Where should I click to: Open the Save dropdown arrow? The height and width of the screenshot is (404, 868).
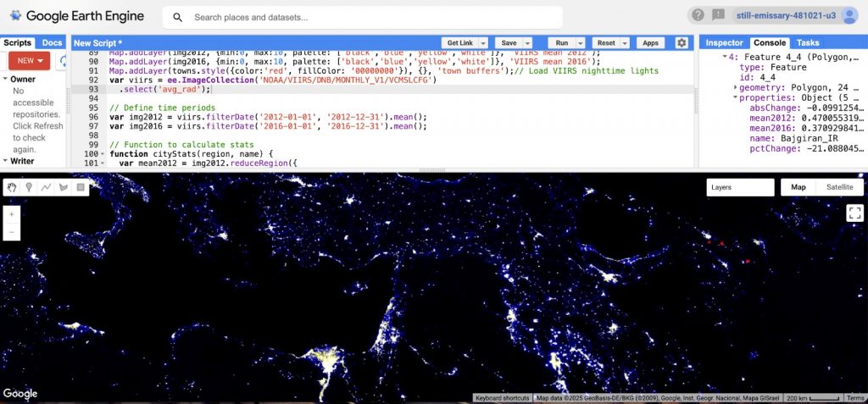[x=527, y=42]
